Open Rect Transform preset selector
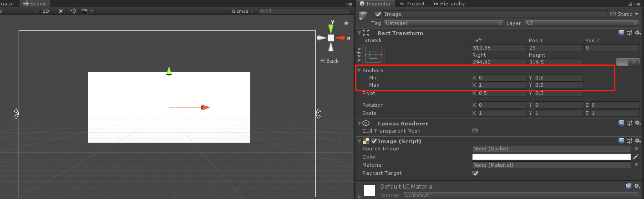The image size is (644, 199). click(x=629, y=33)
